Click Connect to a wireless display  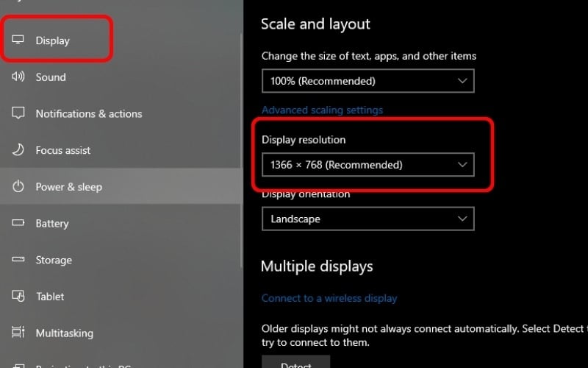point(329,298)
